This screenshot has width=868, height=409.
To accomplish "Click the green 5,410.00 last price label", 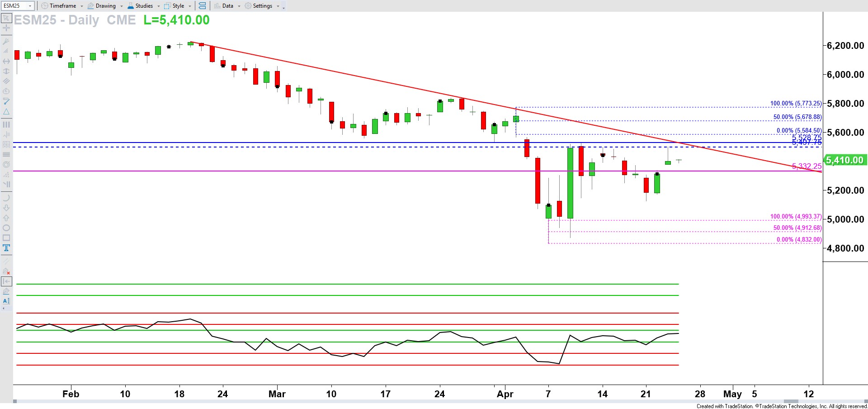I will click(844, 160).
